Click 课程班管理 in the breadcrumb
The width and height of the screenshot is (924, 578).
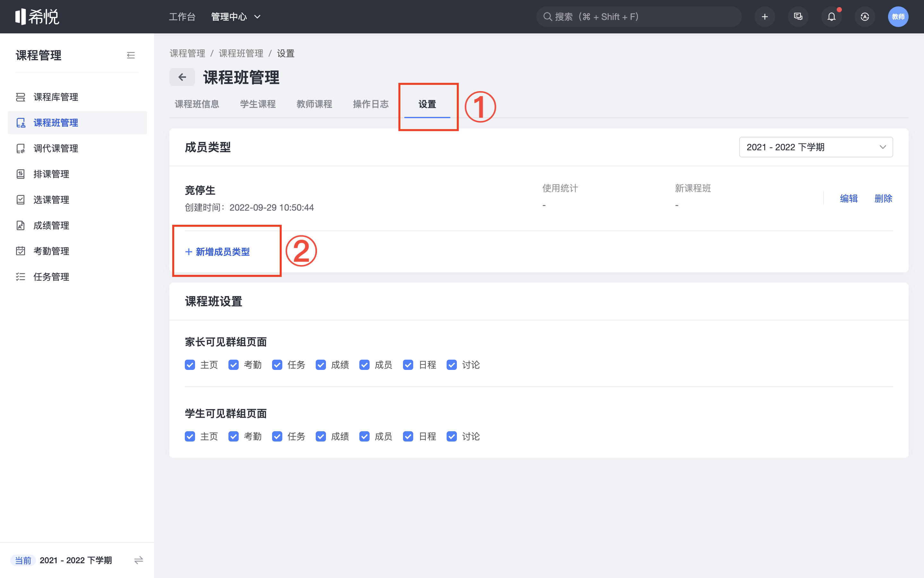click(241, 54)
